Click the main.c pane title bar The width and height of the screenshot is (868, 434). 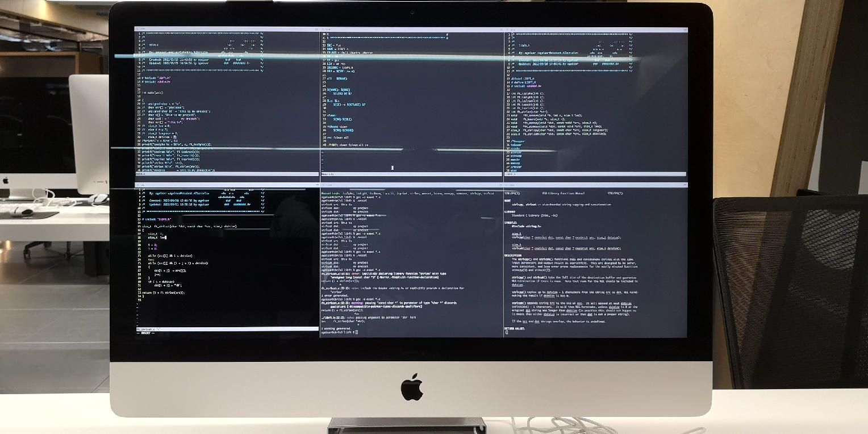pos(227,28)
